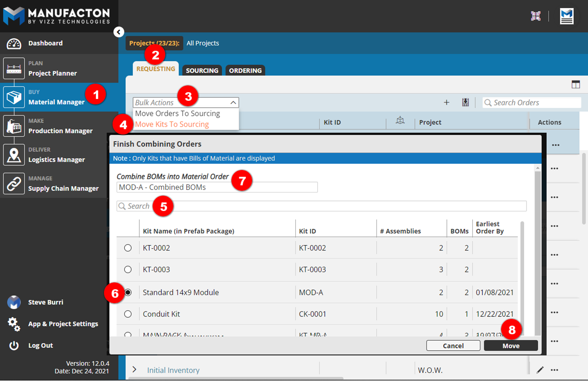Select the KT-0003 kit radio button
This screenshot has width=588, height=381.
coord(128,269)
